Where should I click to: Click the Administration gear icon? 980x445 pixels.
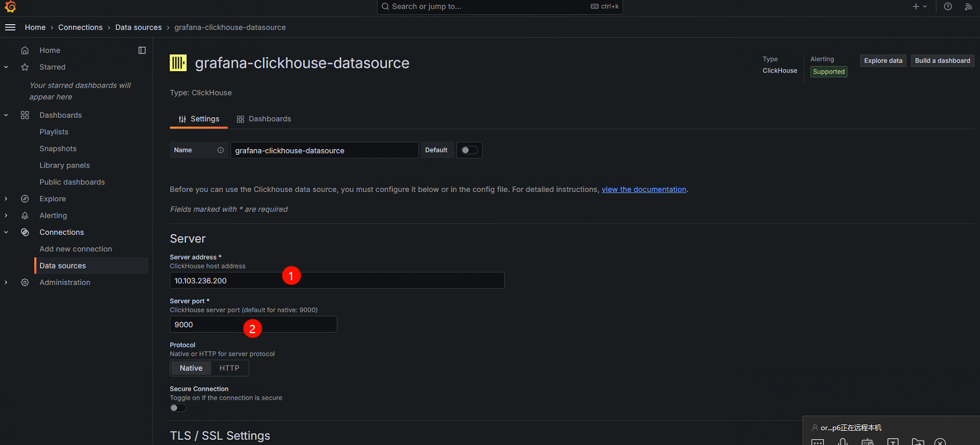(x=25, y=283)
